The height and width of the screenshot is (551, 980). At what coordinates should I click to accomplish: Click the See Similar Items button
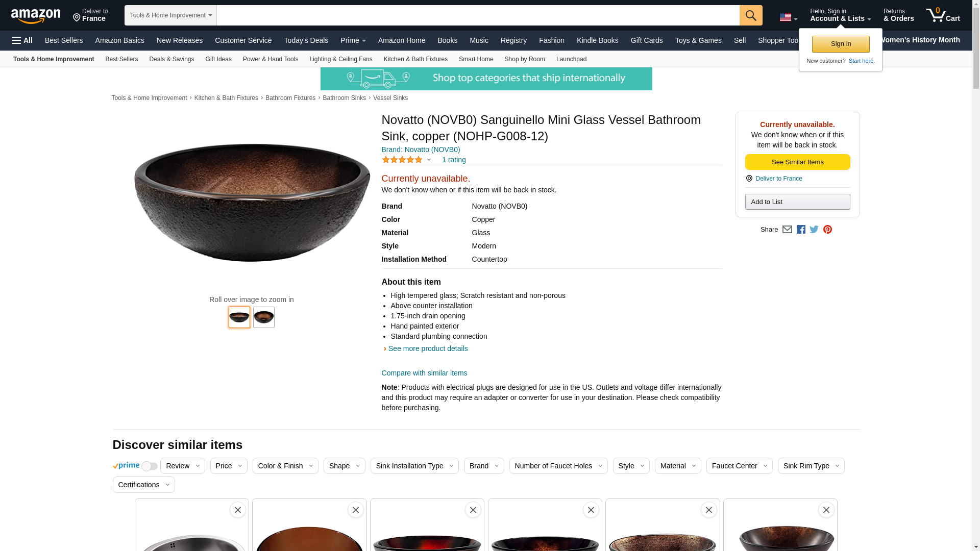(x=797, y=162)
